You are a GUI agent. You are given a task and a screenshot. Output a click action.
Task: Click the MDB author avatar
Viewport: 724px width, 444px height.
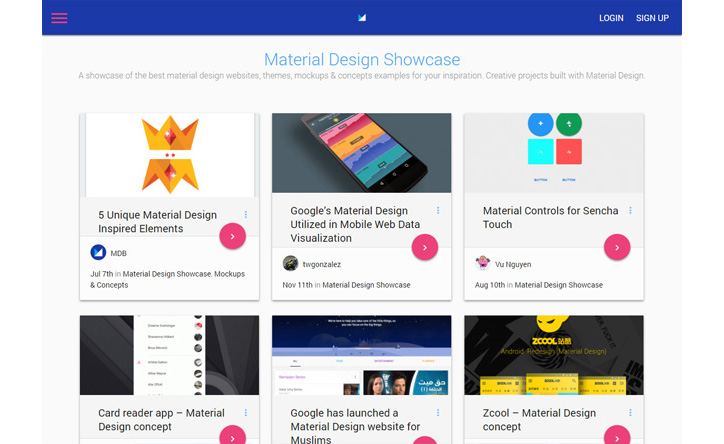(x=98, y=252)
